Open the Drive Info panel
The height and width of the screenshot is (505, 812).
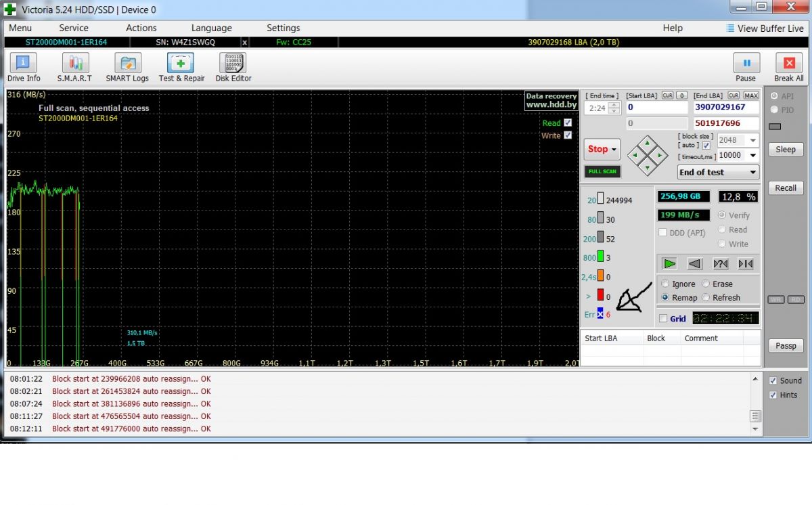[x=24, y=67]
